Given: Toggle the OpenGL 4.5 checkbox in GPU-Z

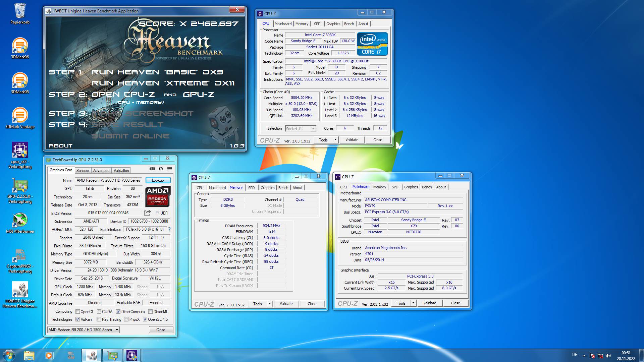Looking at the screenshot, I should pos(145,319).
